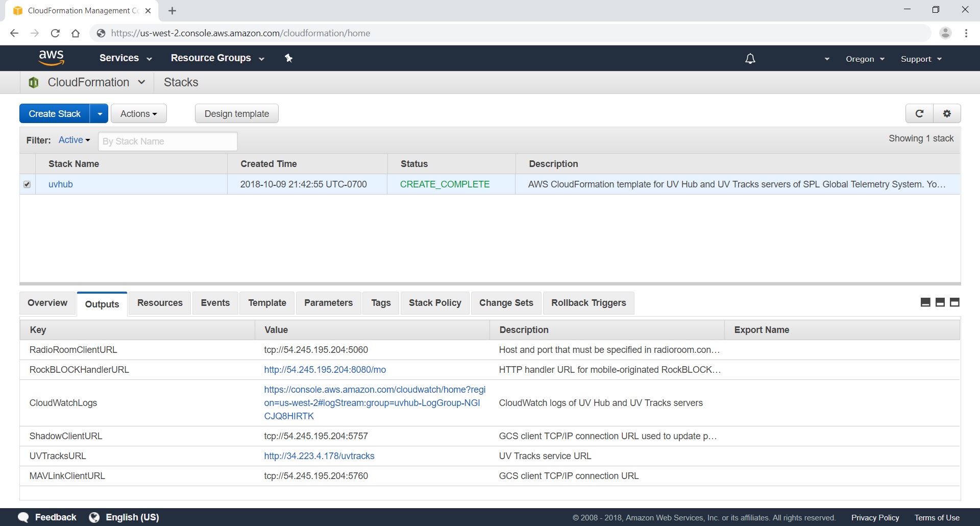Switch to the Parameters tab
Viewport: 980px width, 526px height.
(x=329, y=303)
